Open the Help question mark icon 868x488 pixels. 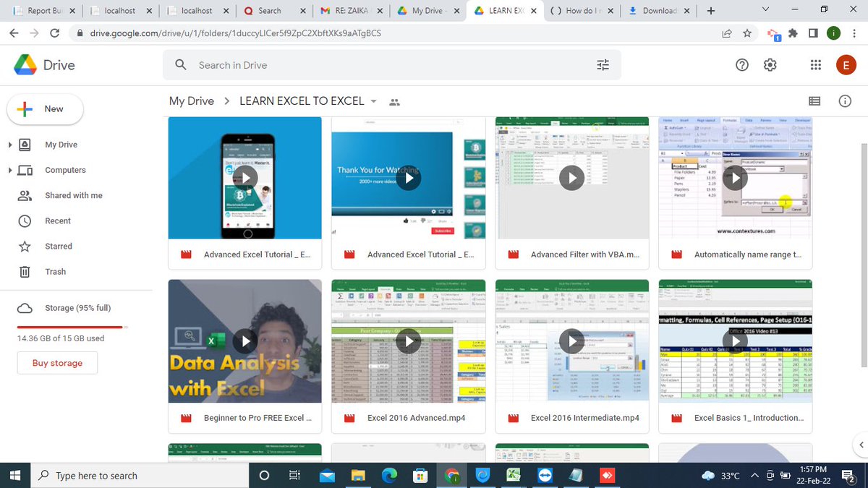[x=742, y=65]
